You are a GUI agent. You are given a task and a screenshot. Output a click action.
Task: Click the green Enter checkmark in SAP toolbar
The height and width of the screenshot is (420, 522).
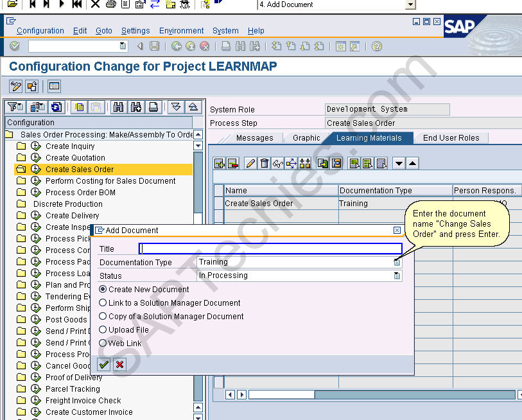(x=15, y=46)
